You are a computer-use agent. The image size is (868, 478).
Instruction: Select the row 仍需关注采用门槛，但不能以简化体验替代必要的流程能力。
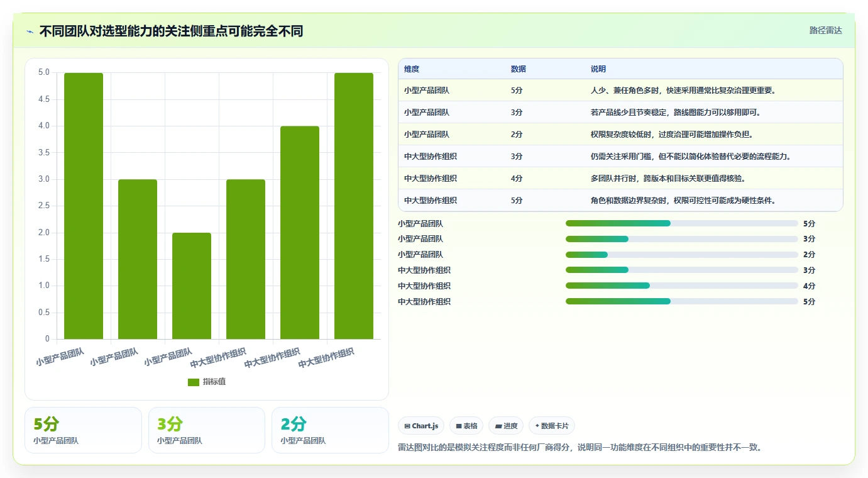[x=620, y=156]
